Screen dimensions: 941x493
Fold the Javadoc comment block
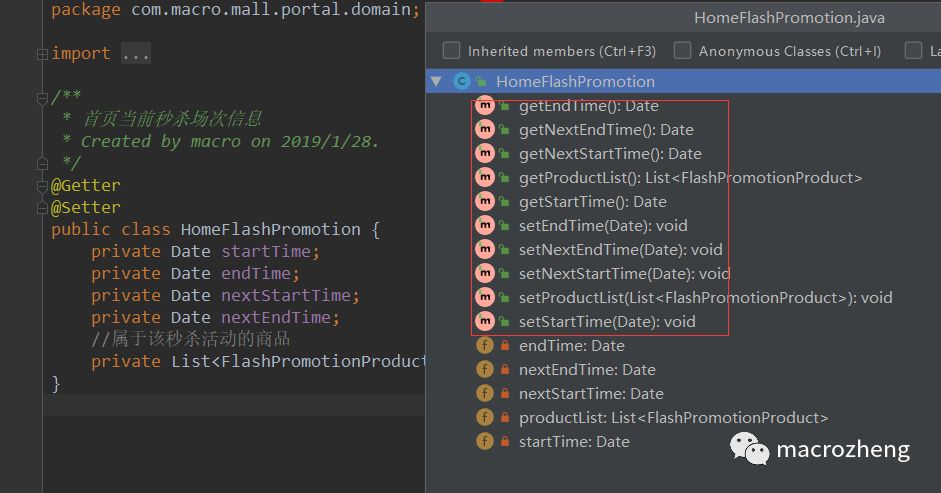(42, 97)
